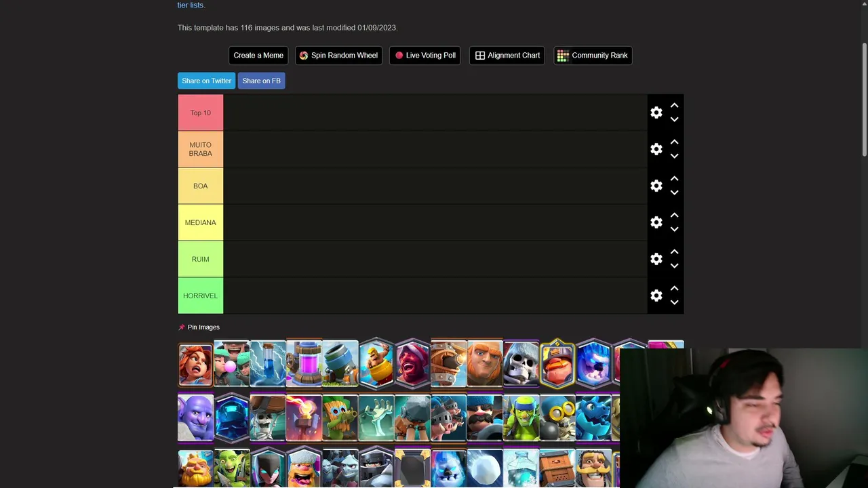Select the Elixir Collector card

[x=304, y=364]
